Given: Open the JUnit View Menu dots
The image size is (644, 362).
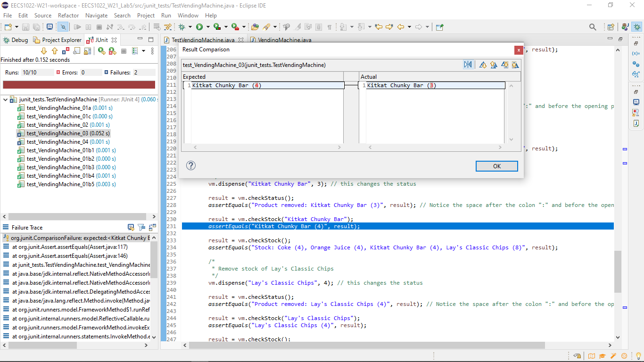Looking at the screenshot, I should (152, 51).
